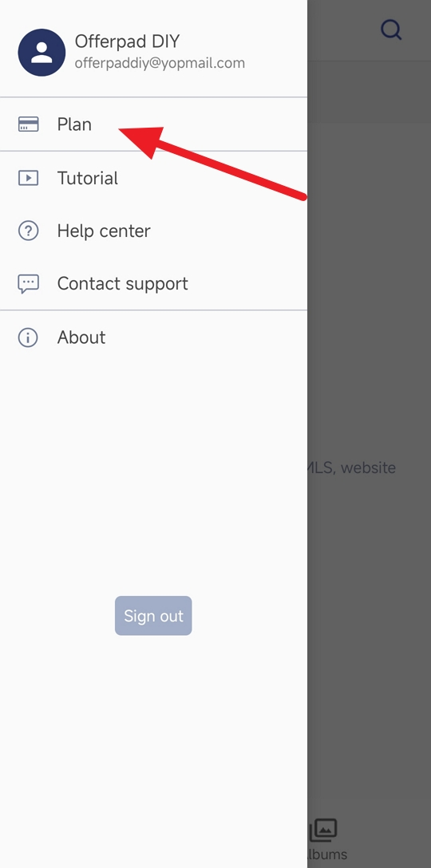Tap the Offerpad DIY account name
Viewport: 431px width, 868px height.
point(127,41)
